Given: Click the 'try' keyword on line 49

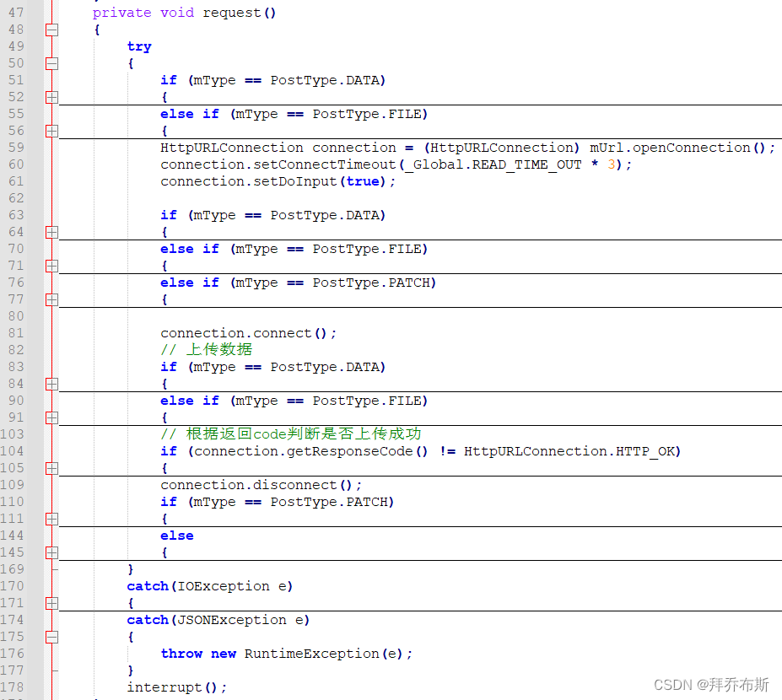Looking at the screenshot, I should 139,47.
